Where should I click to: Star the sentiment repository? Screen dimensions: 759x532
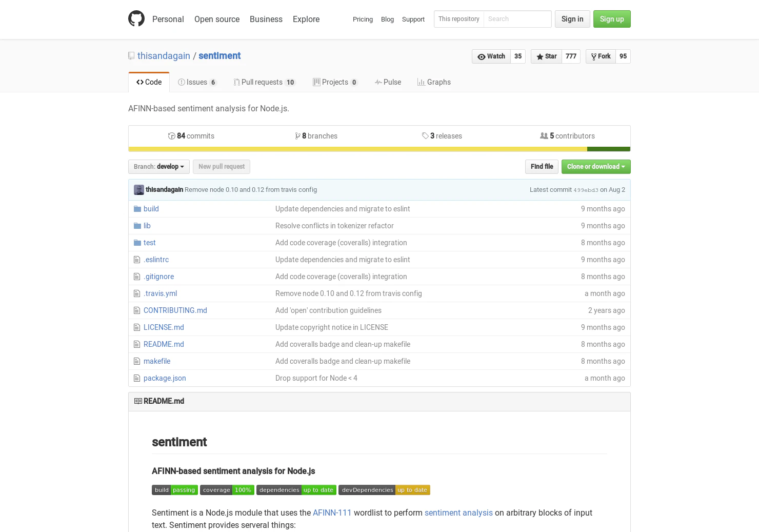546,56
